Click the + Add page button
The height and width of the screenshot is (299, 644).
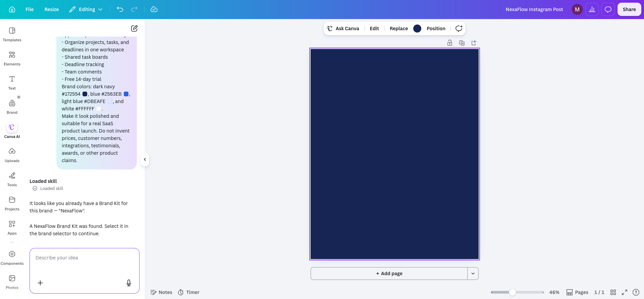(389, 273)
